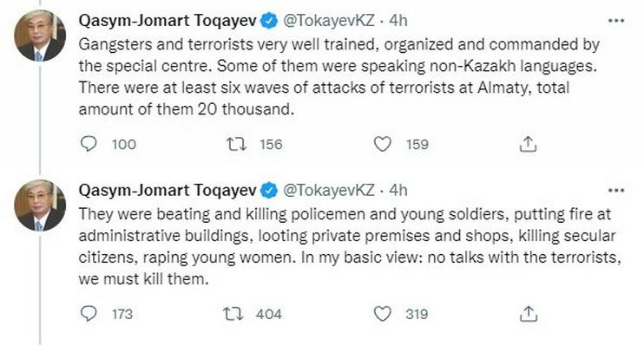Like the first tweet with 159 likes
Screen dimensions: 644x346
tap(383, 144)
